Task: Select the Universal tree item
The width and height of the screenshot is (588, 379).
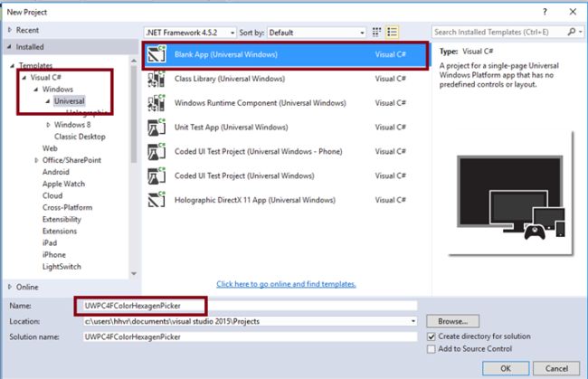Action: point(70,100)
